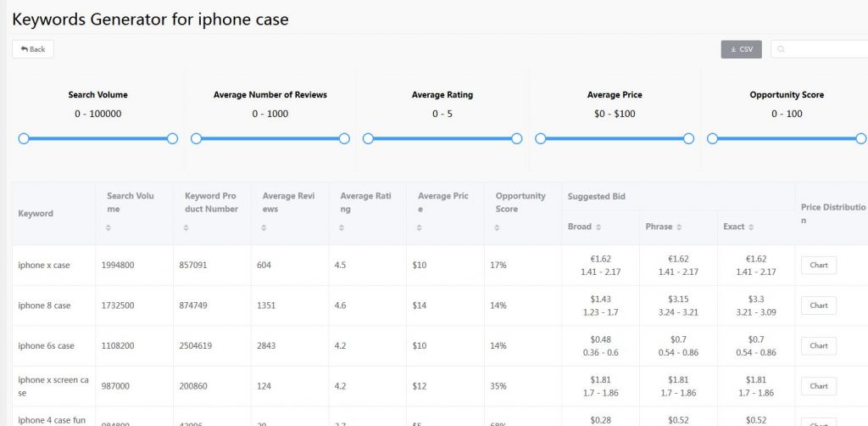Download results with CSV button

coord(741,49)
